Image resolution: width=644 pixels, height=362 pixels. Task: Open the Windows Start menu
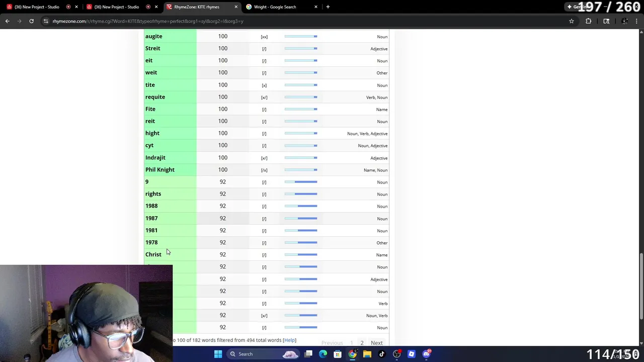218,354
